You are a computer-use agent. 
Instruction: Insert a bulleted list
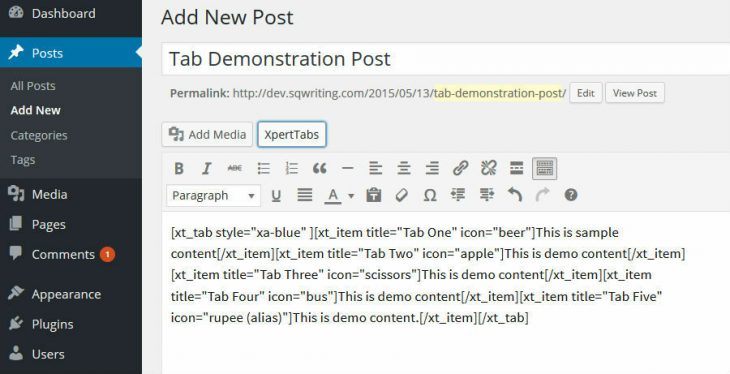click(264, 168)
